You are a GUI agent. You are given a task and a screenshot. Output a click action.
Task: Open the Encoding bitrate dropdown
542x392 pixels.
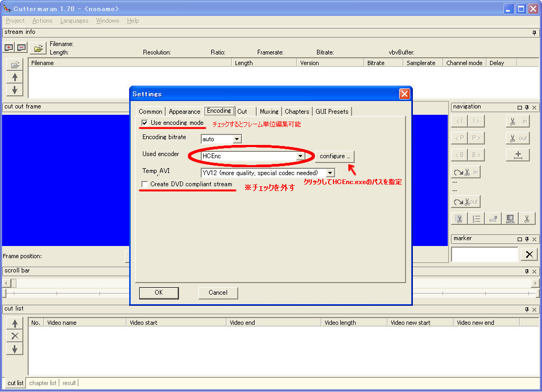tap(237, 139)
